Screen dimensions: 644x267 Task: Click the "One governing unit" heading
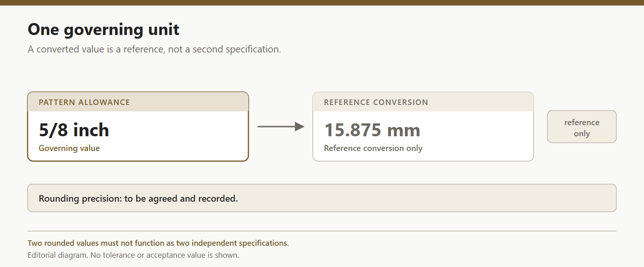tap(103, 30)
